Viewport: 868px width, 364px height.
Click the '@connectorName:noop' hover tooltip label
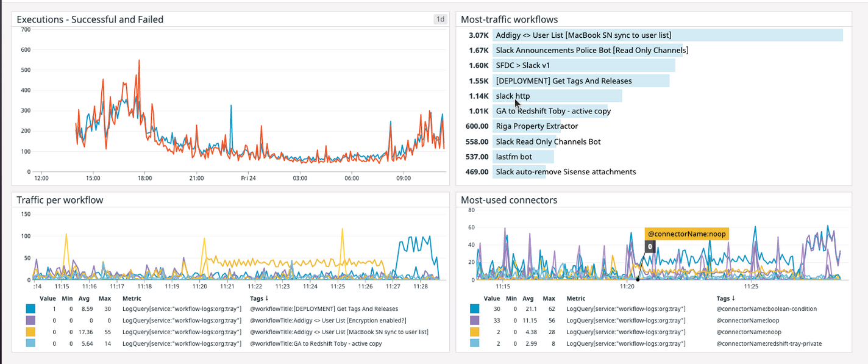tap(687, 234)
